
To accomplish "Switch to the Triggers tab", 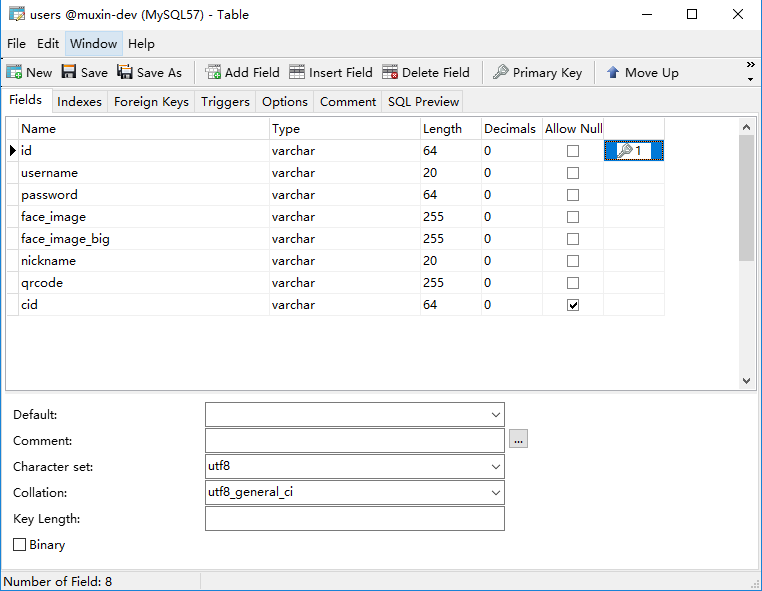I will 225,102.
